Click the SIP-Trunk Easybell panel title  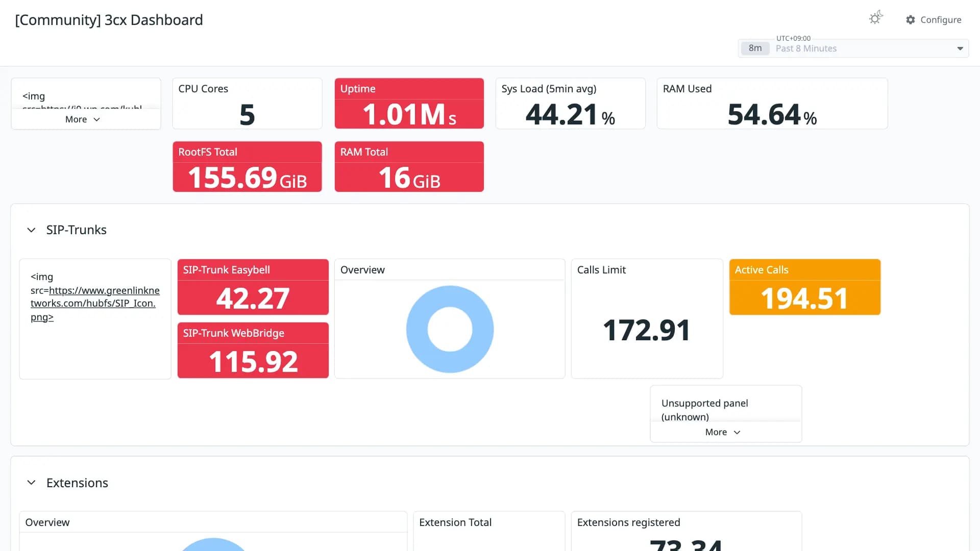pyautogui.click(x=227, y=270)
